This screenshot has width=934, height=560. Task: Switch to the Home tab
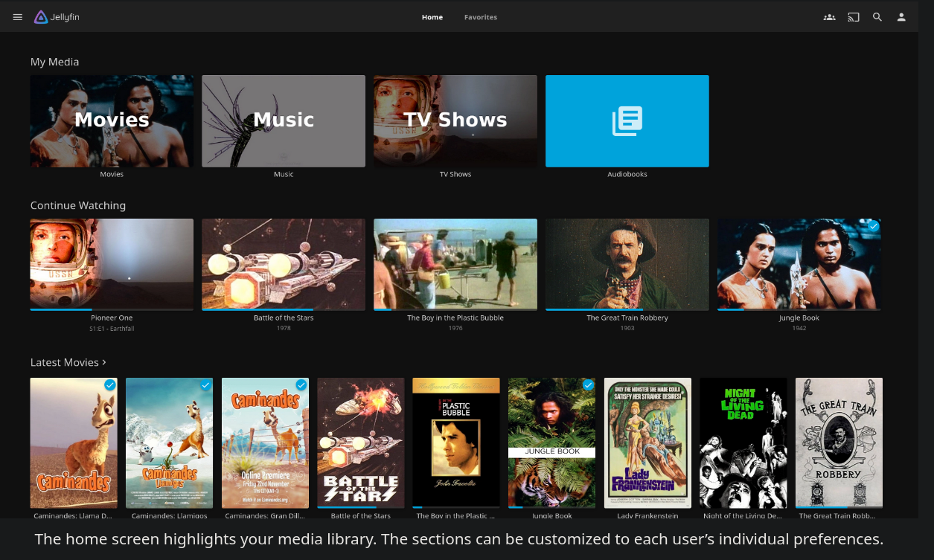coord(432,17)
